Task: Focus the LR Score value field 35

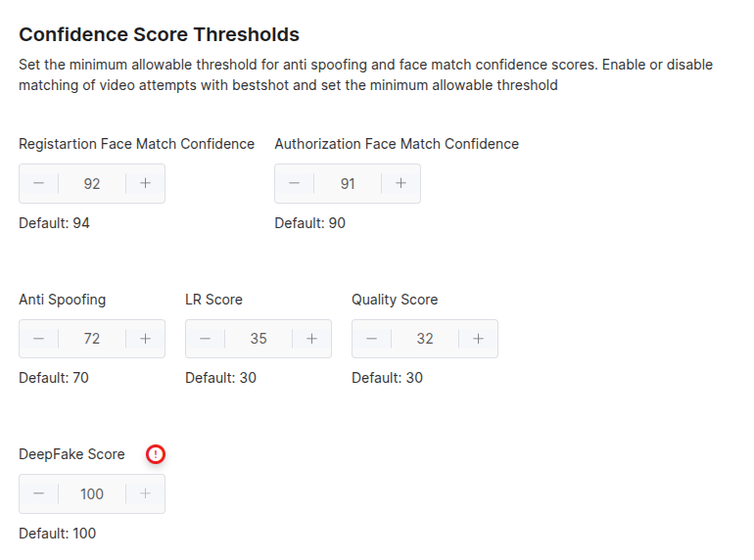Action: point(259,339)
